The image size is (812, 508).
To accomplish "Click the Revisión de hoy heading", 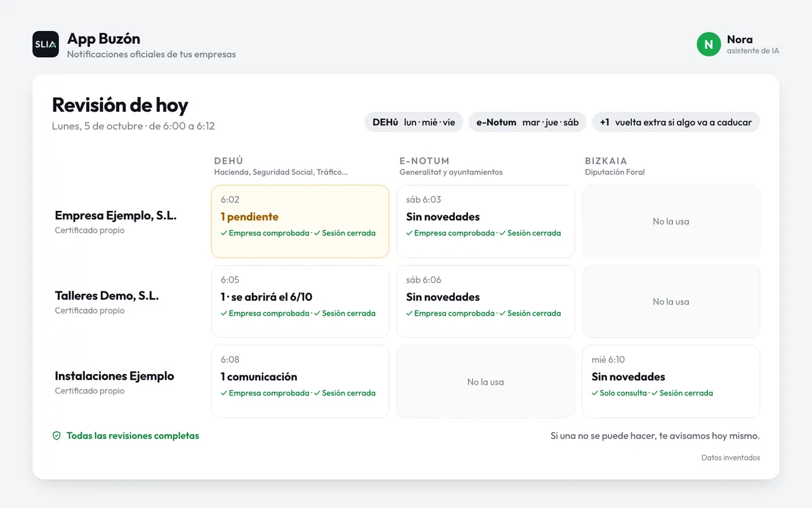I will [x=120, y=105].
